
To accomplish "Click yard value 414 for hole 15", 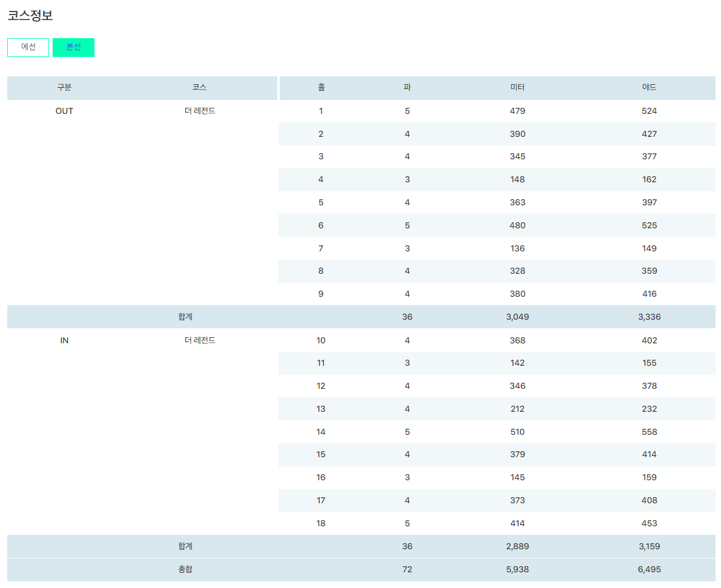I will pyautogui.click(x=650, y=455).
